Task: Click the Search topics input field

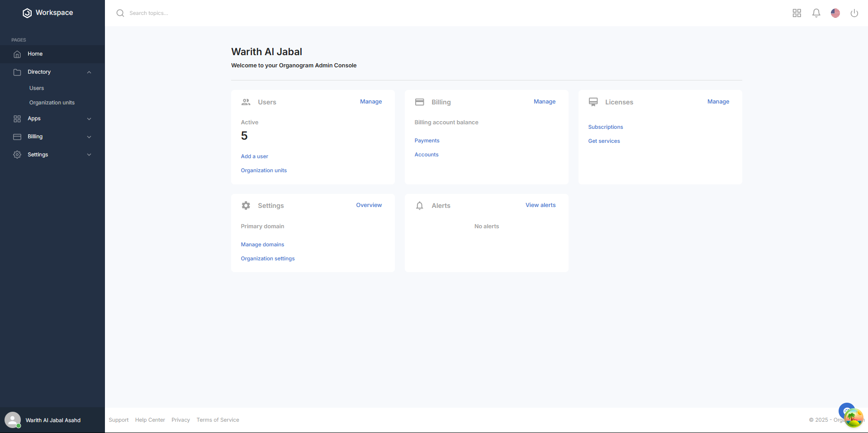Action: point(226,13)
